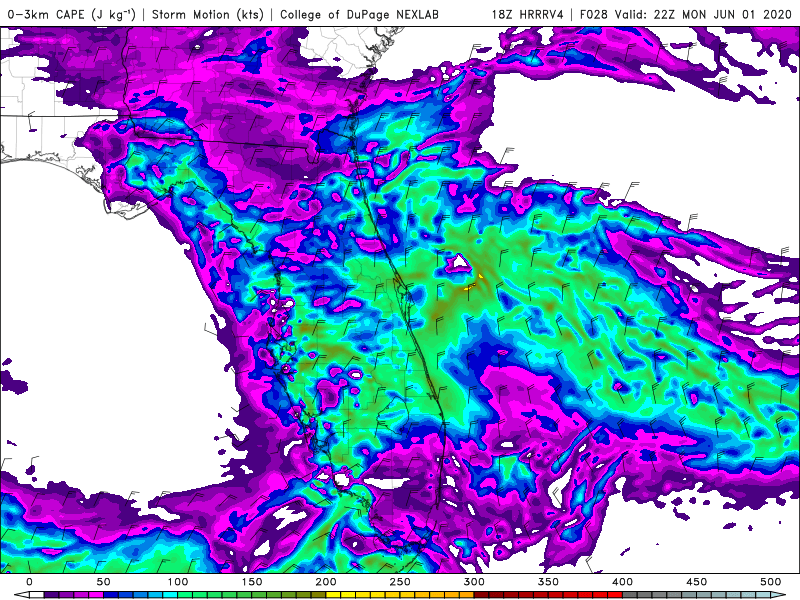Click the colorbar label '350'
800x600 pixels.
coord(548,582)
